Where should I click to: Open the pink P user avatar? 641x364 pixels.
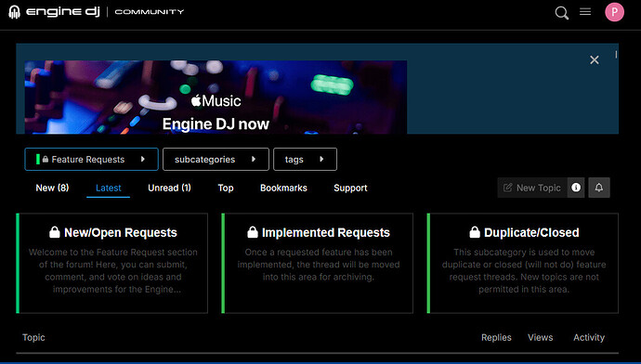[614, 12]
